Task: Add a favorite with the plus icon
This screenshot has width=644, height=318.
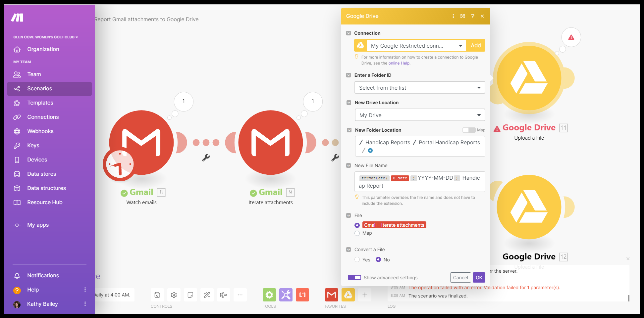Action: point(365,295)
